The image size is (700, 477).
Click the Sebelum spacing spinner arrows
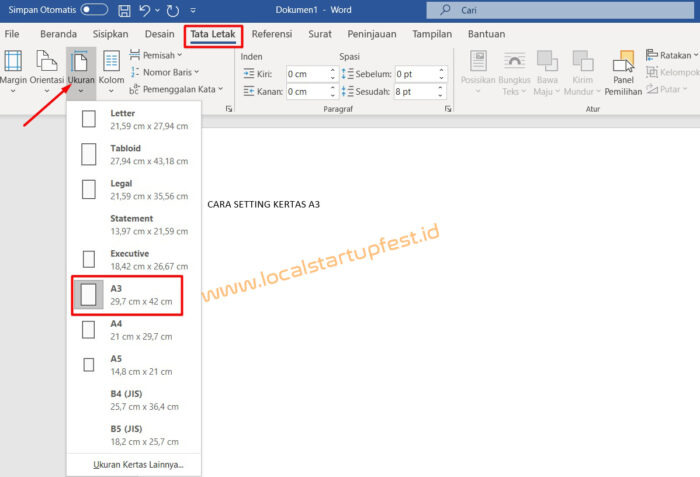tap(442, 74)
